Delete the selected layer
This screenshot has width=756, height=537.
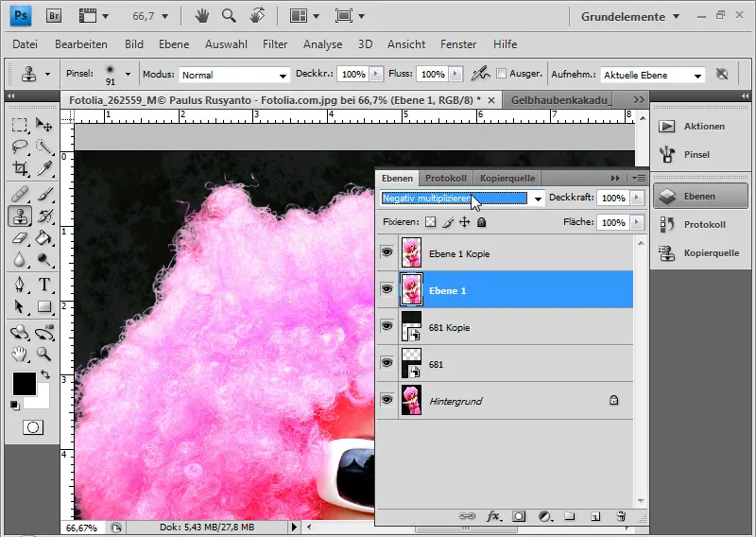pos(621,516)
